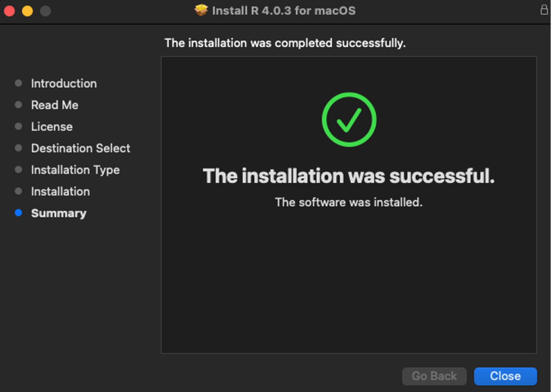Image resolution: width=551 pixels, height=392 pixels.
Task: Select the Introduction step
Action: [x=64, y=83]
